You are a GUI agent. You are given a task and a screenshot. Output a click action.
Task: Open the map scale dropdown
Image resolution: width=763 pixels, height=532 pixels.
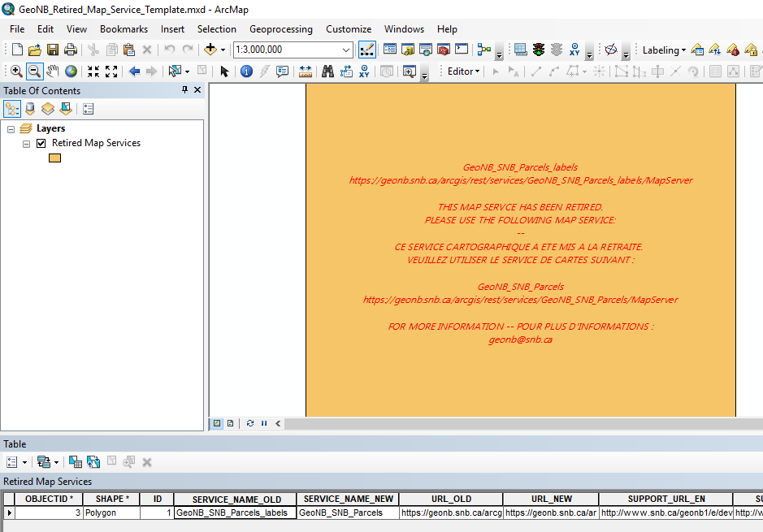pos(345,50)
